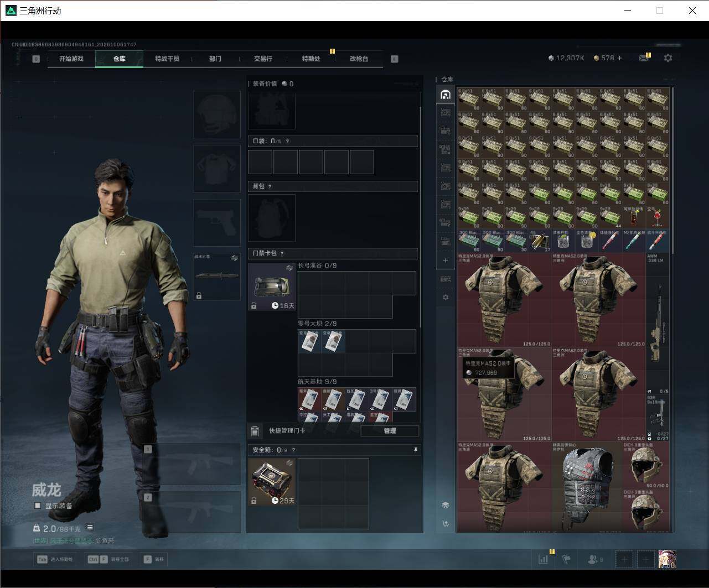Click the stack layers icon in warehouse sidebar
This screenshot has height=588, width=709.
[446, 505]
